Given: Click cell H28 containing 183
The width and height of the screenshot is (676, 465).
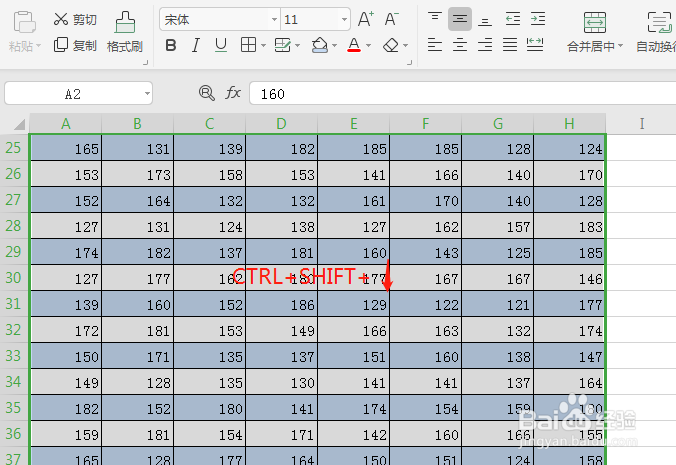Looking at the screenshot, I should (x=570, y=226).
